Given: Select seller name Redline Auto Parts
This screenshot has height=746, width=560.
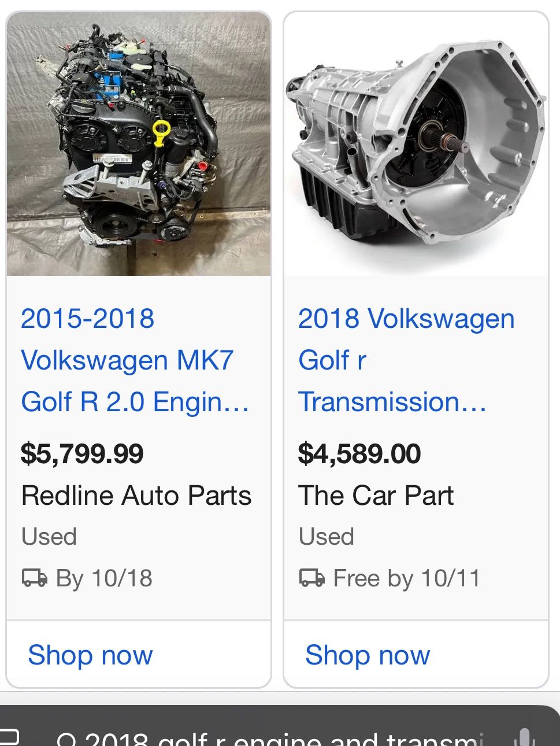Looking at the screenshot, I should [136, 496].
